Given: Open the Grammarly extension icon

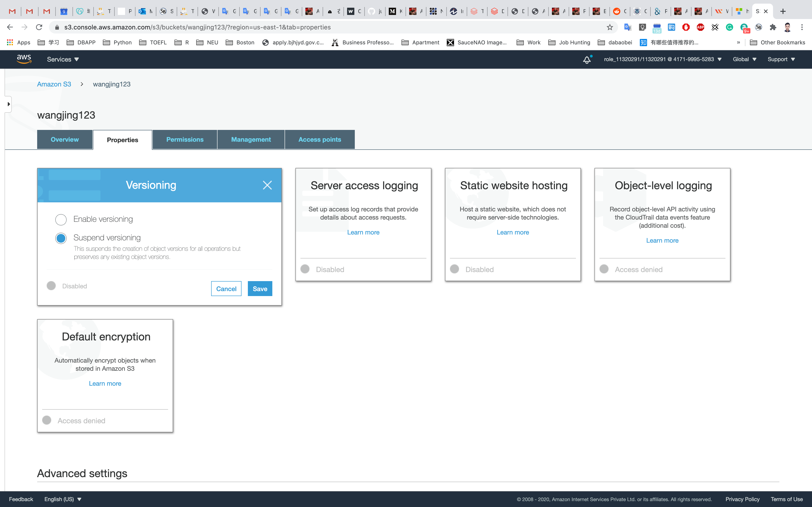Looking at the screenshot, I should point(730,27).
